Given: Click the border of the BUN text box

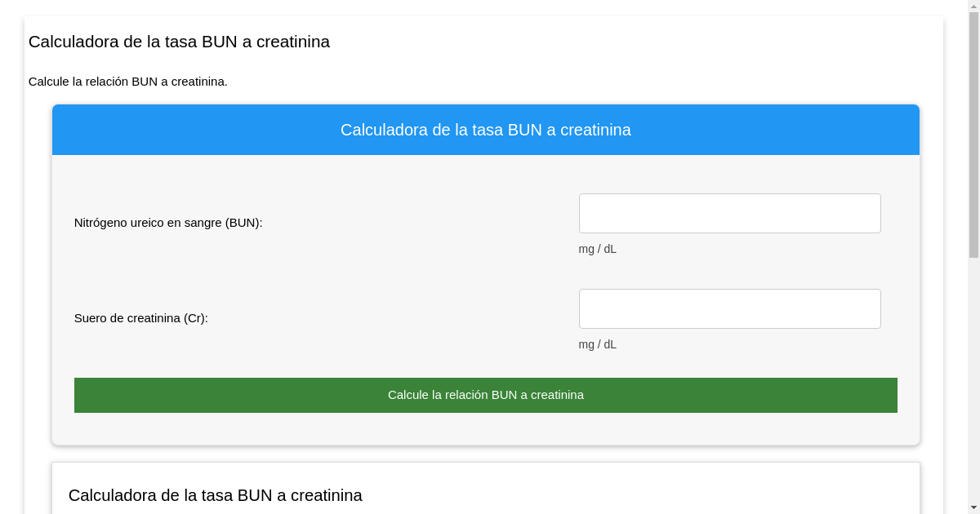Looking at the screenshot, I should pos(729,194).
